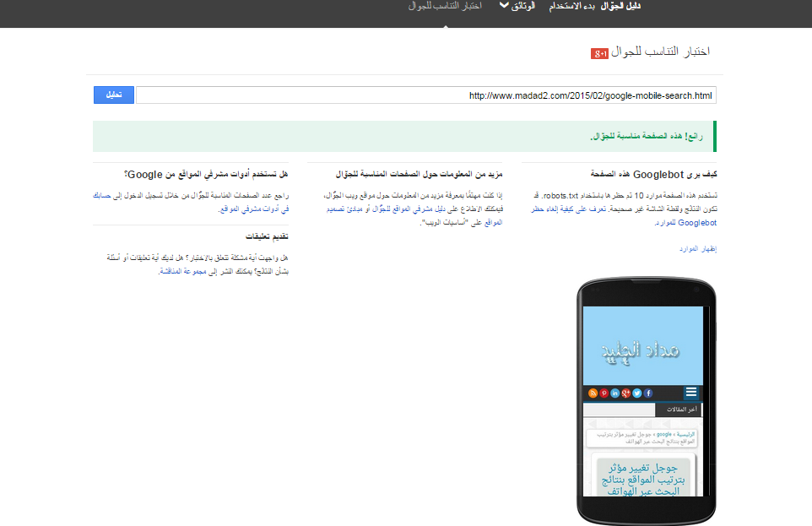812x526 pixels.
Task: Click the article title in phone preview
Action: coord(642,480)
